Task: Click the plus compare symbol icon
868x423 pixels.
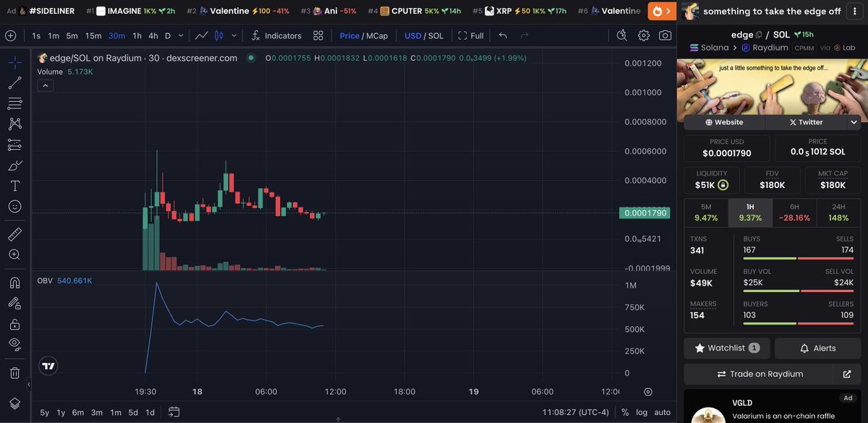Action: tap(10, 35)
